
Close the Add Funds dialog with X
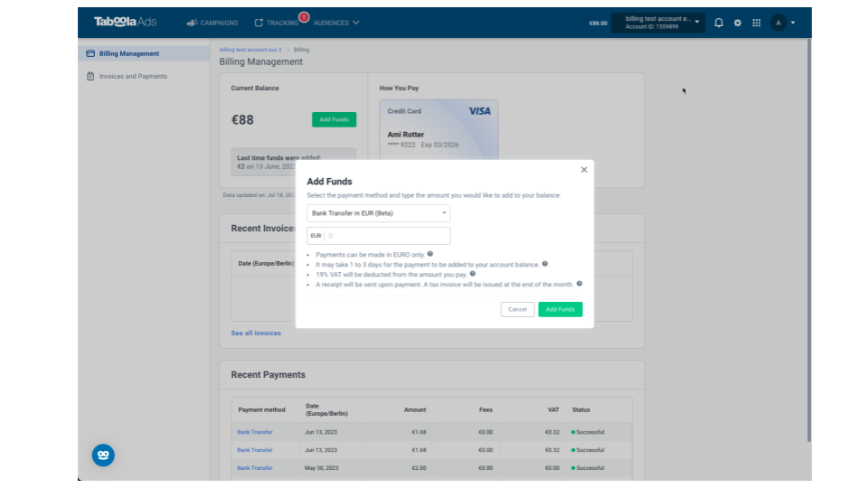(x=583, y=170)
